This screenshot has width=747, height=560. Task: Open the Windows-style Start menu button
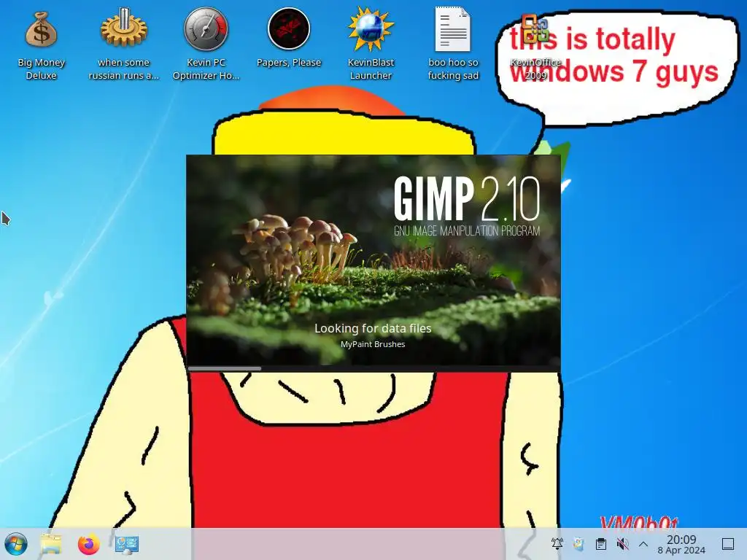point(16,544)
